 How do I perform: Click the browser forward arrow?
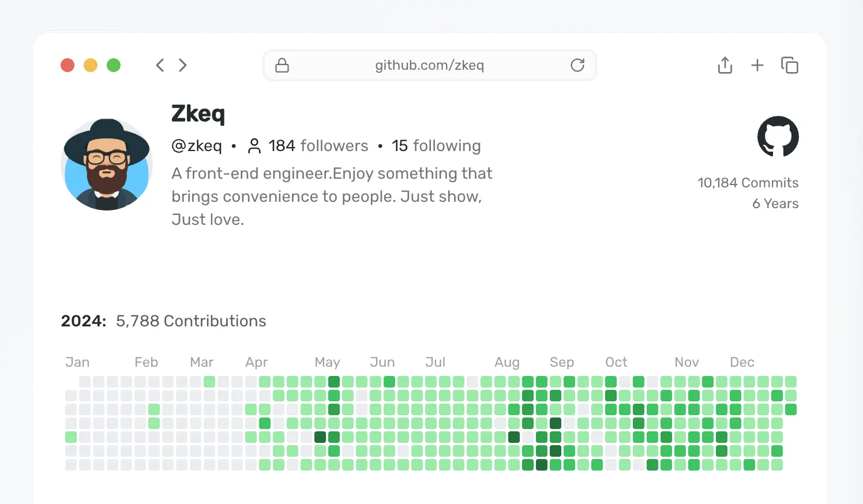coord(183,65)
